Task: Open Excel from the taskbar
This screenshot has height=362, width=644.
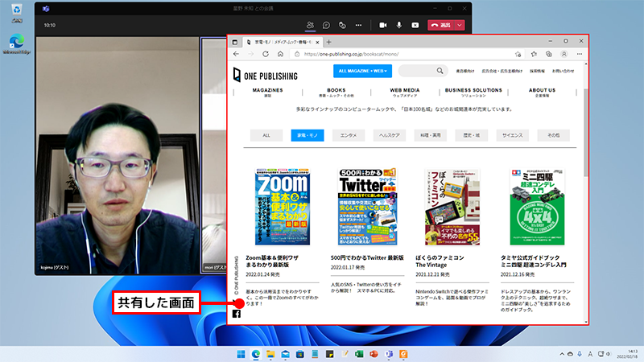Action: click(x=359, y=354)
